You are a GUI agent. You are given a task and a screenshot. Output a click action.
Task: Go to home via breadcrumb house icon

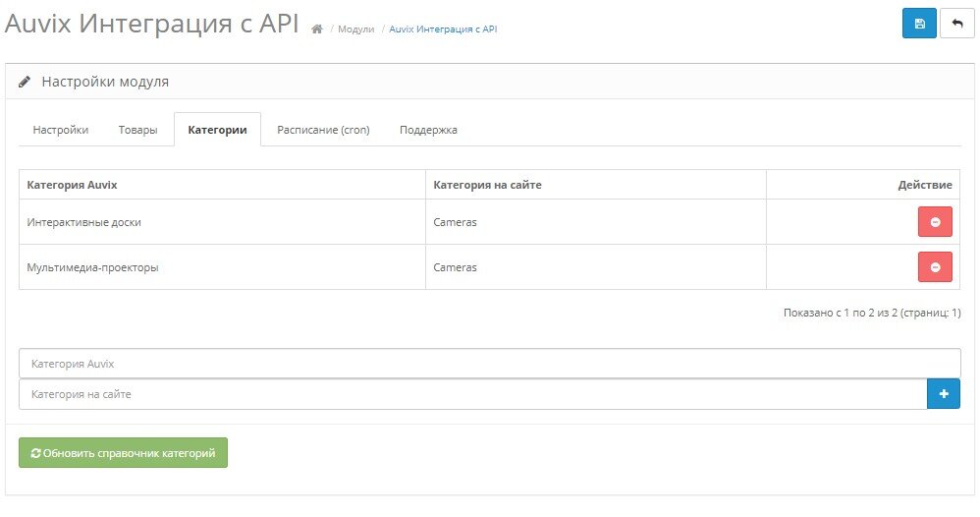coord(317,29)
